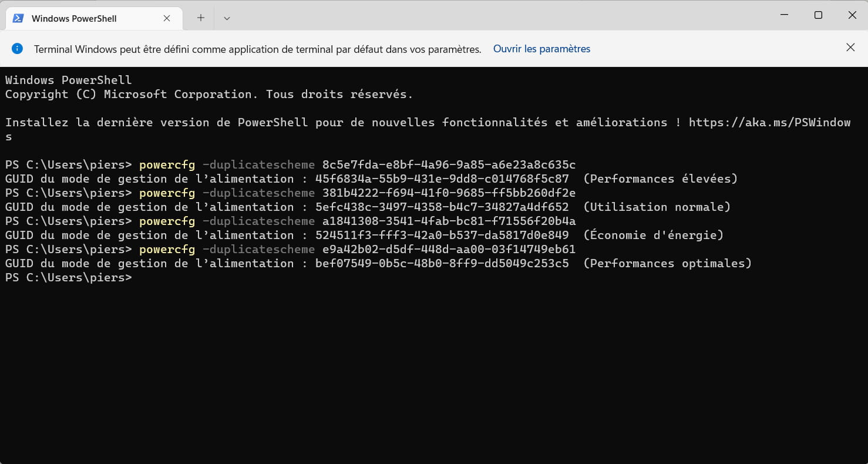The width and height of the screenshot is (868, 464).
Task: Click '(Performances optimales)' text
Action: pyautogui.click(x=668, y=263)
